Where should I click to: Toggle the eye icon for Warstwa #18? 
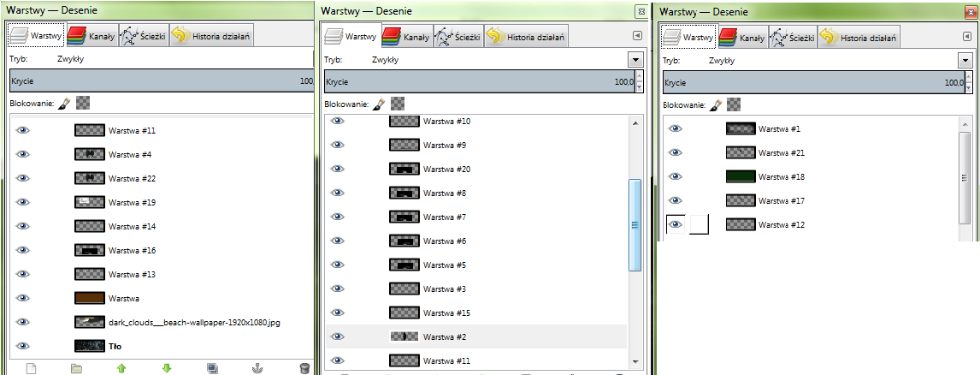pyautogui.click(x=676, y=176)
